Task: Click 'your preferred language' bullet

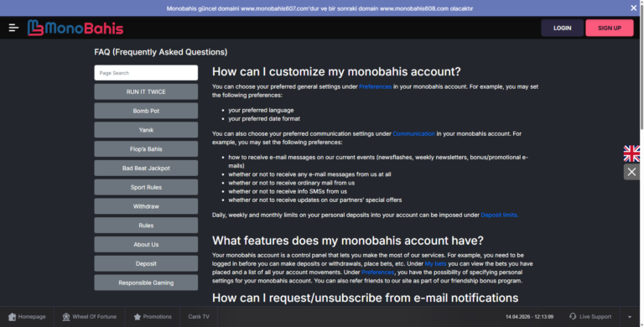Action: coord(262,110)
